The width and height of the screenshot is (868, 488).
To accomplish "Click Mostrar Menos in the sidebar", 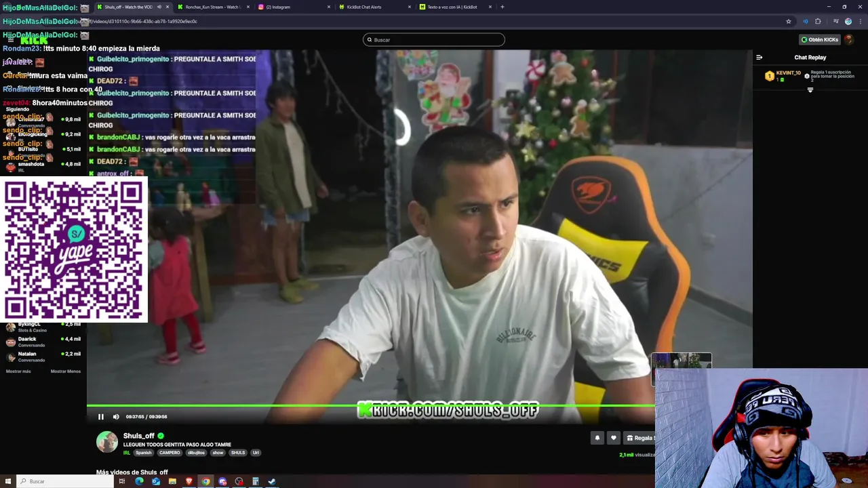I will coord(66,371).
